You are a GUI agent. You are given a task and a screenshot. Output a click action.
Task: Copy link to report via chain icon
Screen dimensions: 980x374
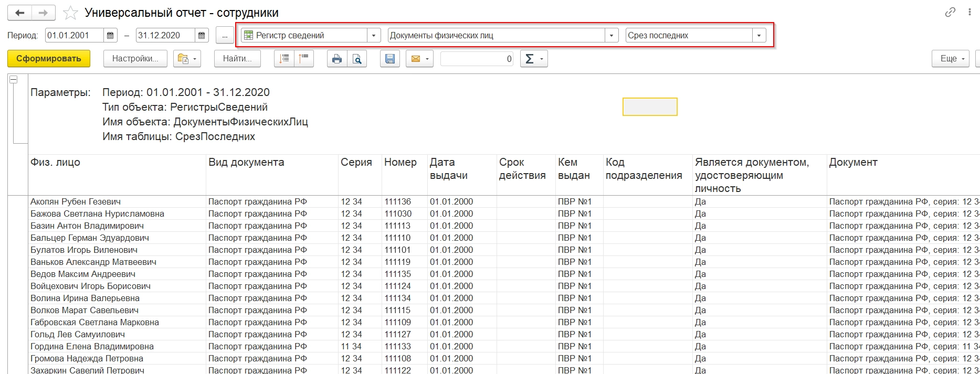[950, 13]
